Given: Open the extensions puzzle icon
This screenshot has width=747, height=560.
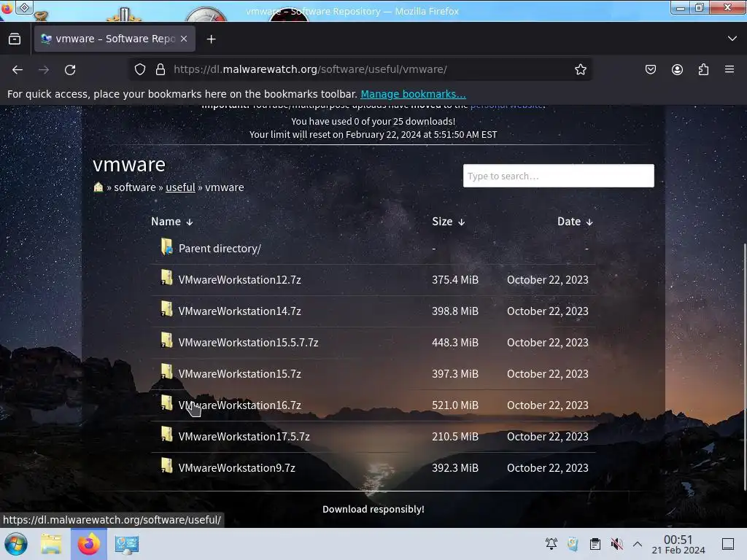Looking at the screenshot, I should 703,69.
